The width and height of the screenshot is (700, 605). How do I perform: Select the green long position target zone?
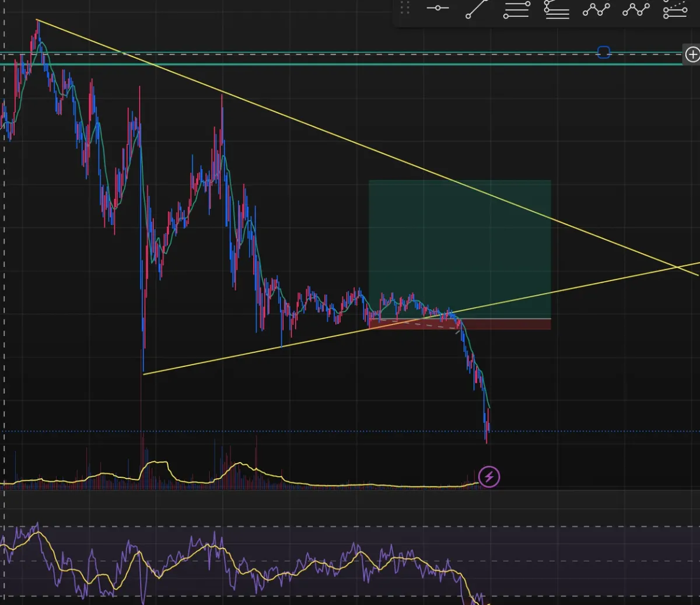point(460,250)
